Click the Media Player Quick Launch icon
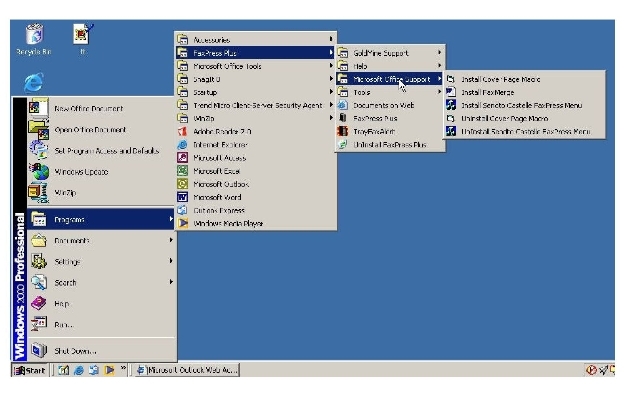The height and width of the screenshot is (399, 627). click(109, 370)
